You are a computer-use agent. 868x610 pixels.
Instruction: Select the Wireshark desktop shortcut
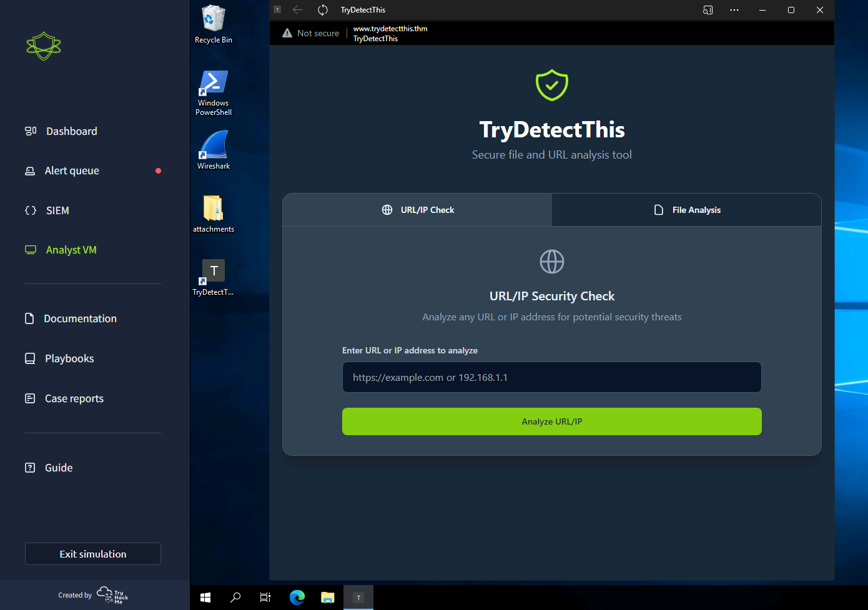pos(214,150)
